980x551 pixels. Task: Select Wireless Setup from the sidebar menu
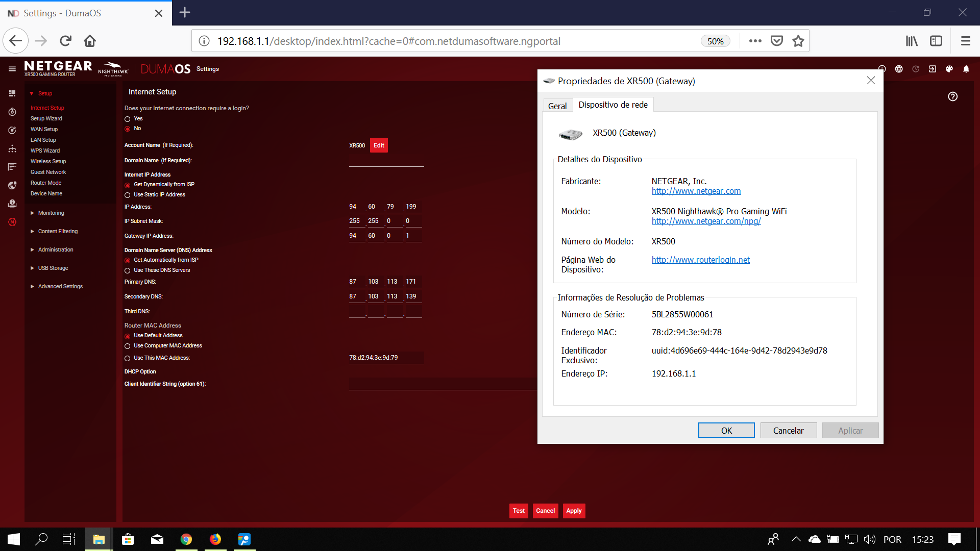click(x=48, y=161)
